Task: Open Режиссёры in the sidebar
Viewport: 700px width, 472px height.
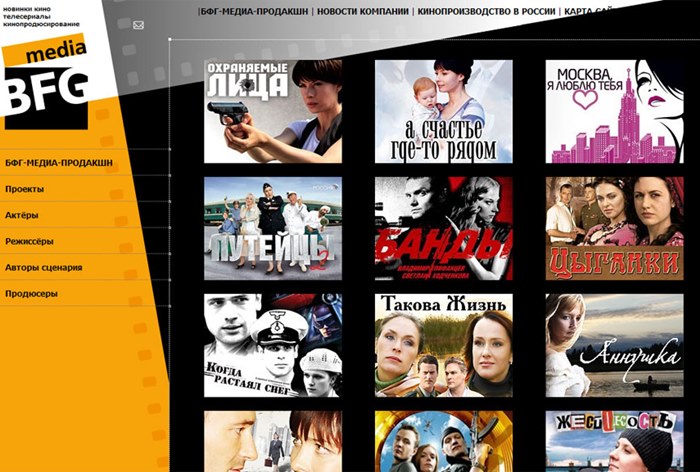Action: pyautogui.click(x=29, y=242)
